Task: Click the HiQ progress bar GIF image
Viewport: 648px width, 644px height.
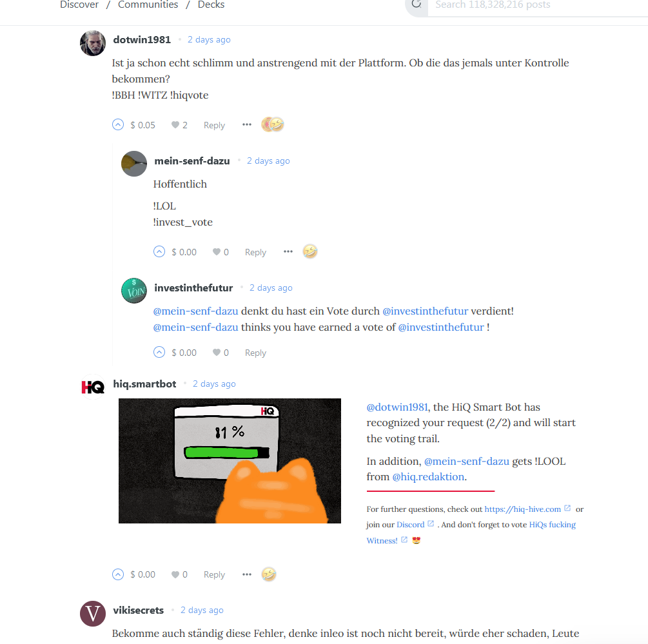Action: (230, 461)
